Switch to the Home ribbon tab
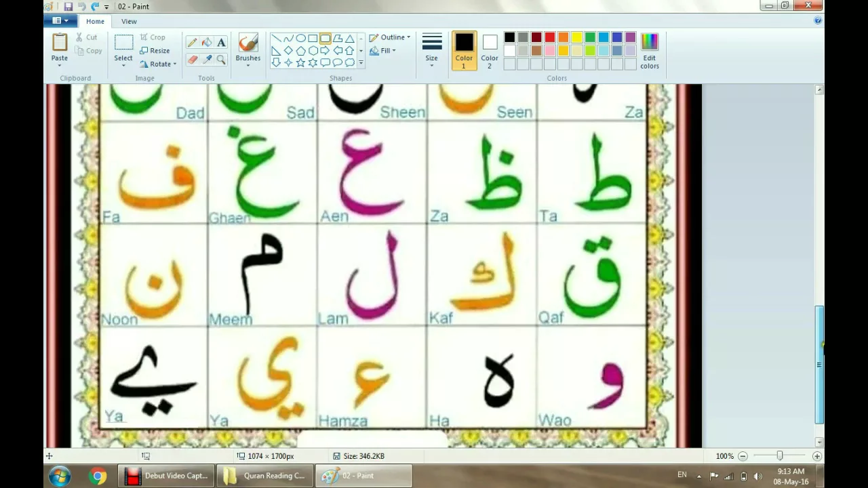The width and height of the screenshot is (868, 488). click(x=95, y=21)
